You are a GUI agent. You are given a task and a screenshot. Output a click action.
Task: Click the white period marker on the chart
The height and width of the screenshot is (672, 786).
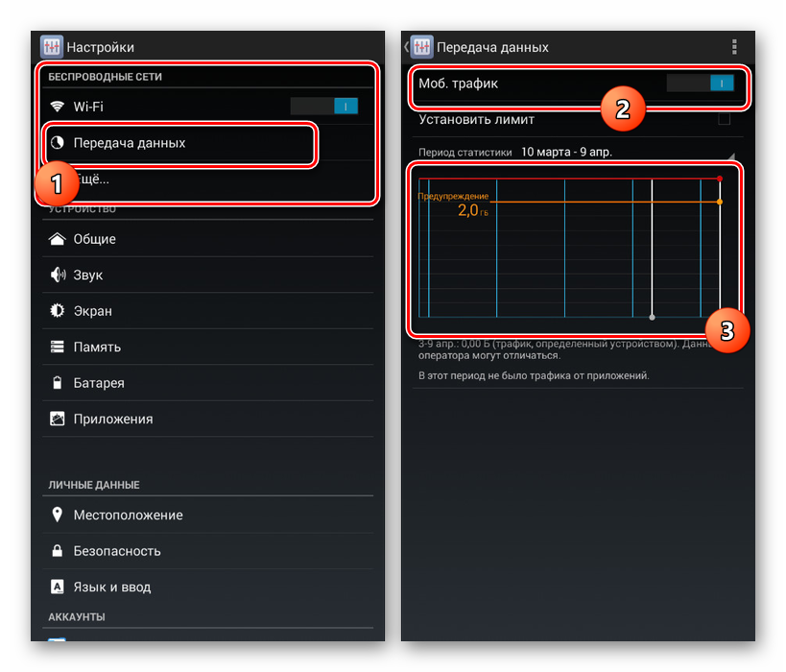653,316
